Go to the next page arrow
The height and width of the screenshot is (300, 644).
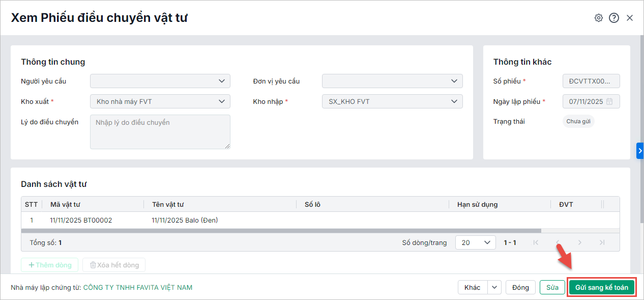[580, 242]
